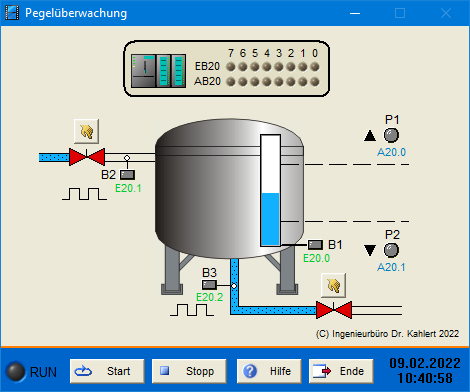The height and width of the screenshot is (392, 470).
Task: Click flow sensor B3 on drain pipe
Action: click(209, 285)
